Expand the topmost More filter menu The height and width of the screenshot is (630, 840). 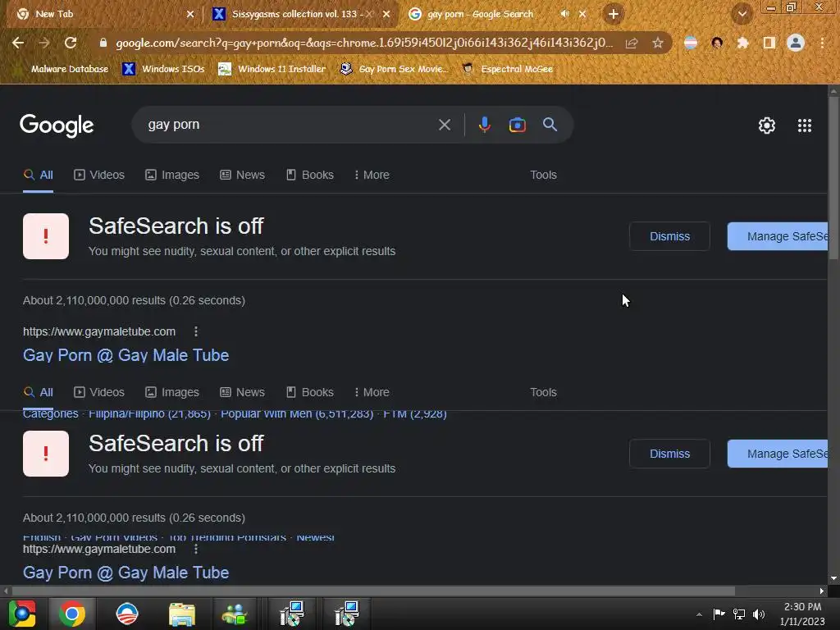[x=372, y=175]
